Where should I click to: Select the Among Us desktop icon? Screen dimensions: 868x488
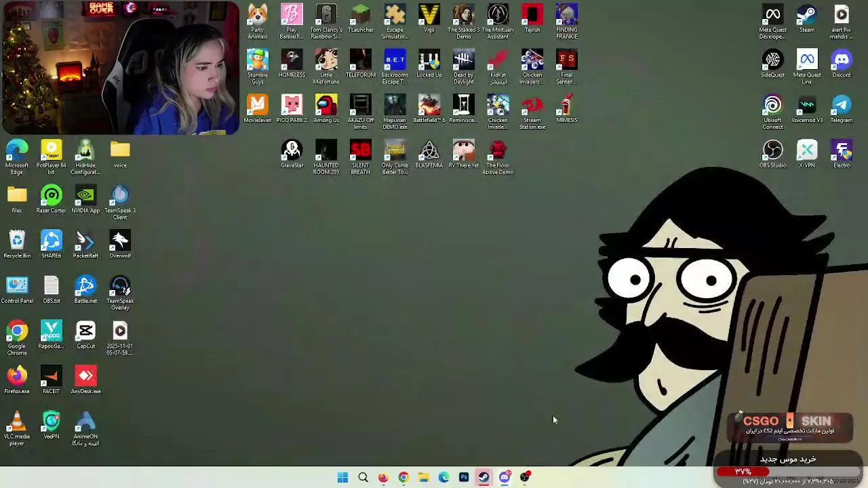326,109
